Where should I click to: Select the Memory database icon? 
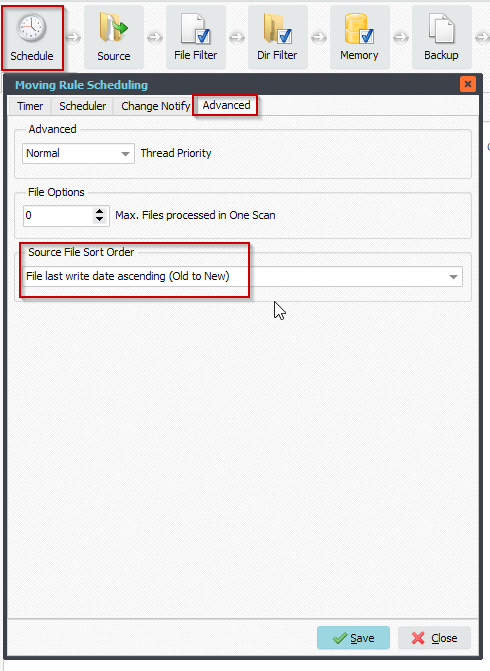click(x=359, y=29)
